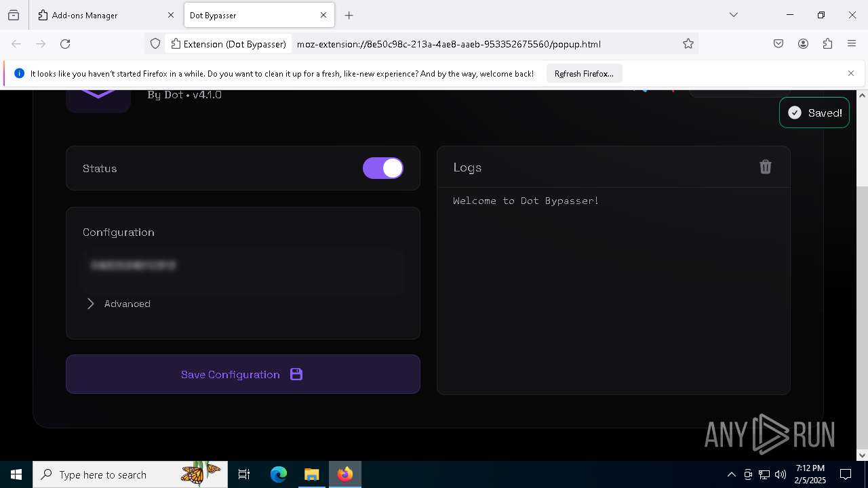This screenshot has width=868, height=488.
Task: Close the Add-ons Manager tab
Action: point(171,15)
